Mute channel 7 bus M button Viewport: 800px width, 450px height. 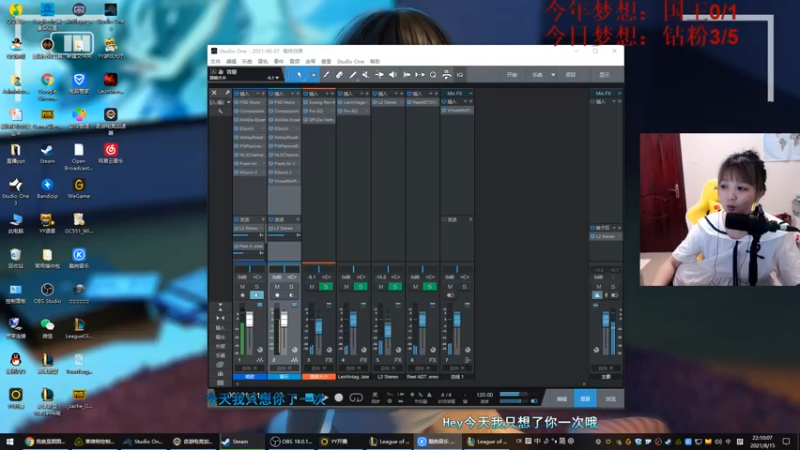[x=450, y=287]
